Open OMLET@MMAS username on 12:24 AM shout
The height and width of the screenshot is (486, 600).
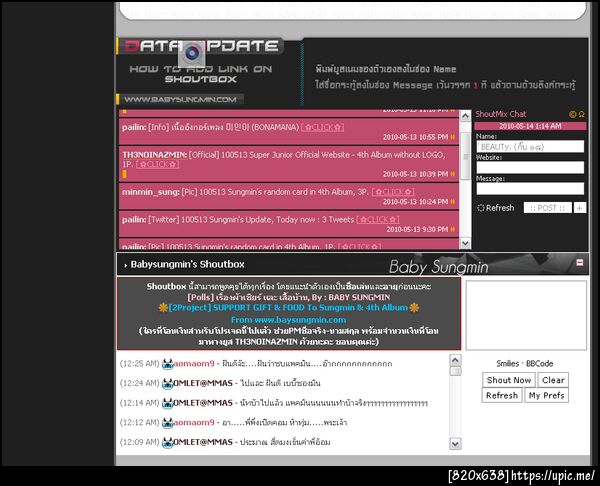[203, 383]
